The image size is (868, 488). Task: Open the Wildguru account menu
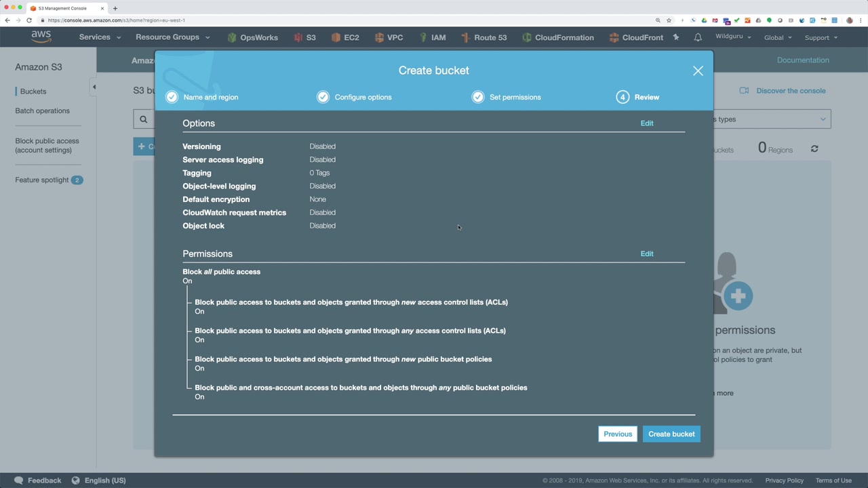pos(733,37)
